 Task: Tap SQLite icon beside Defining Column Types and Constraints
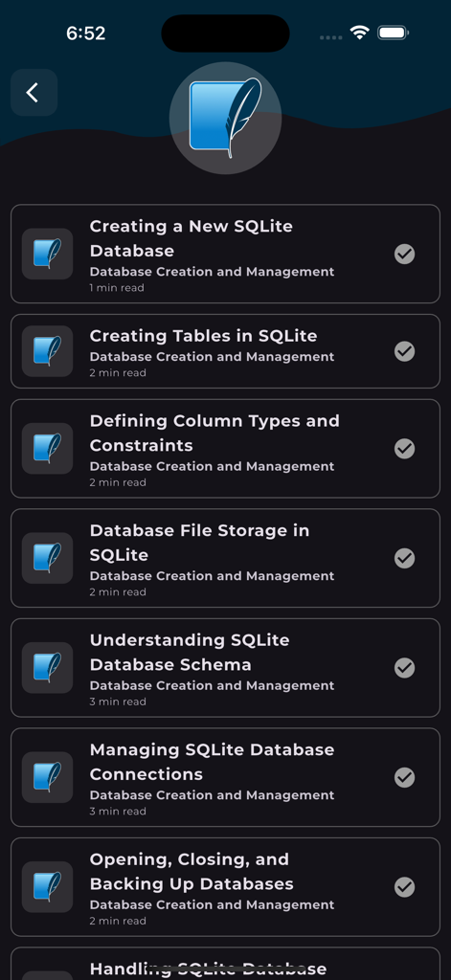click(x=48, y=448)
